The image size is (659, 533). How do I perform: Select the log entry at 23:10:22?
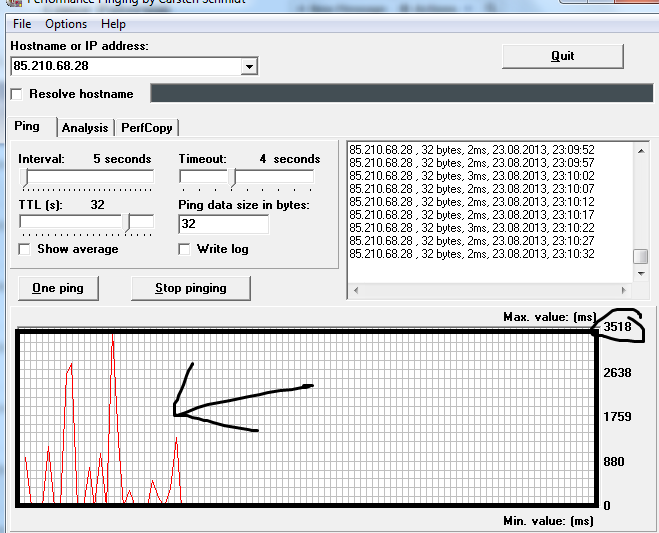tap(472, 228)
